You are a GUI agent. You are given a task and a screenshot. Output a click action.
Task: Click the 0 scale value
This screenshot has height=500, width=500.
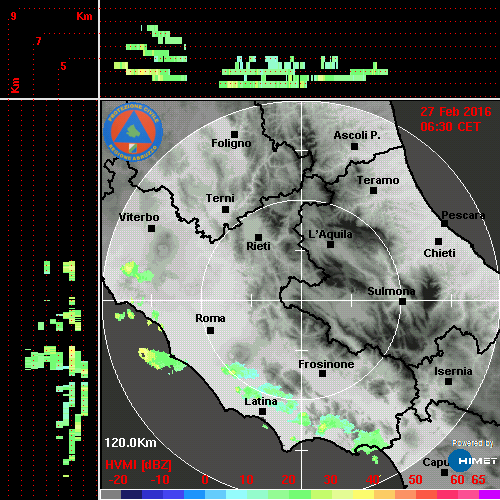(205, 480)
